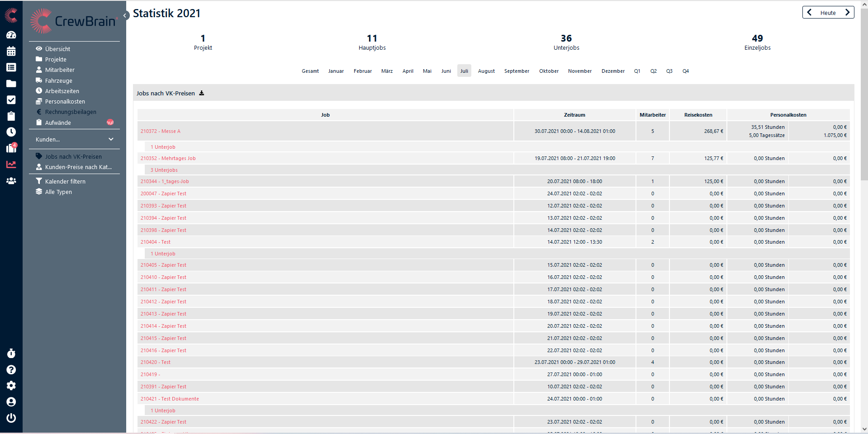Collapse the sidebar with the chevron arrow

tap(125, 15)
